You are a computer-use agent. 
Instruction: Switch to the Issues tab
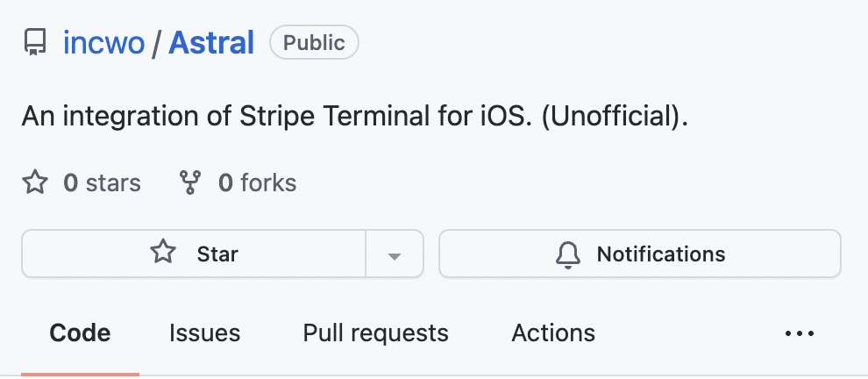coord(205,333)
